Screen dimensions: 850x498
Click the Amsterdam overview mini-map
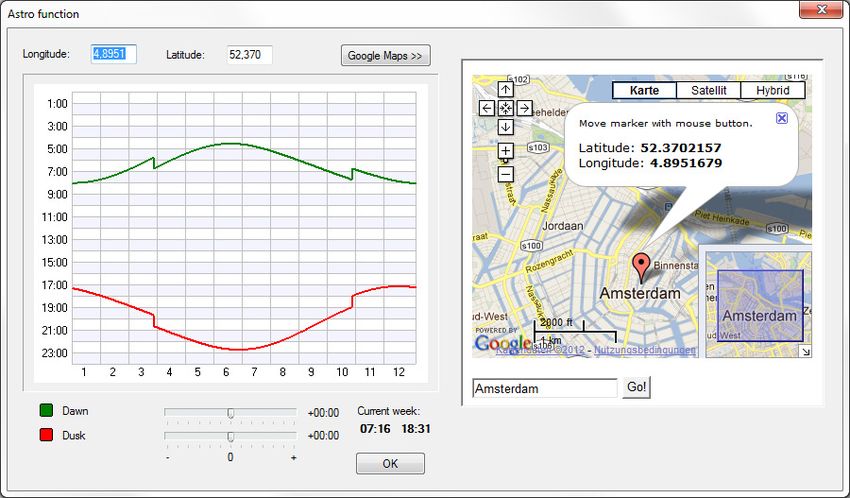click(760, 305)
